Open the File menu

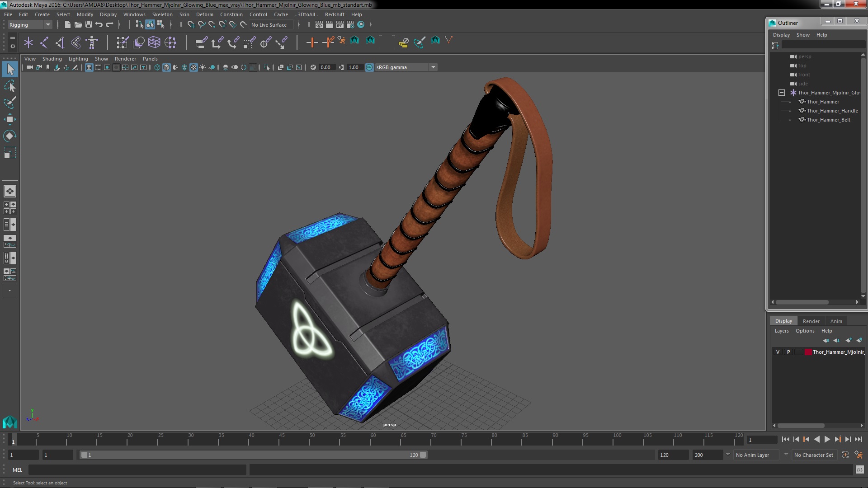[8, 14]
